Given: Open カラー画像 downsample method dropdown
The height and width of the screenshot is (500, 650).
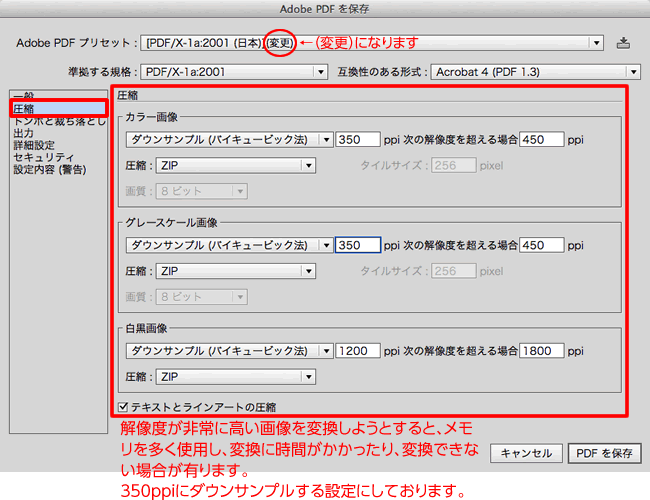Looking at the screenshot, I should click(x=230, y=140).
